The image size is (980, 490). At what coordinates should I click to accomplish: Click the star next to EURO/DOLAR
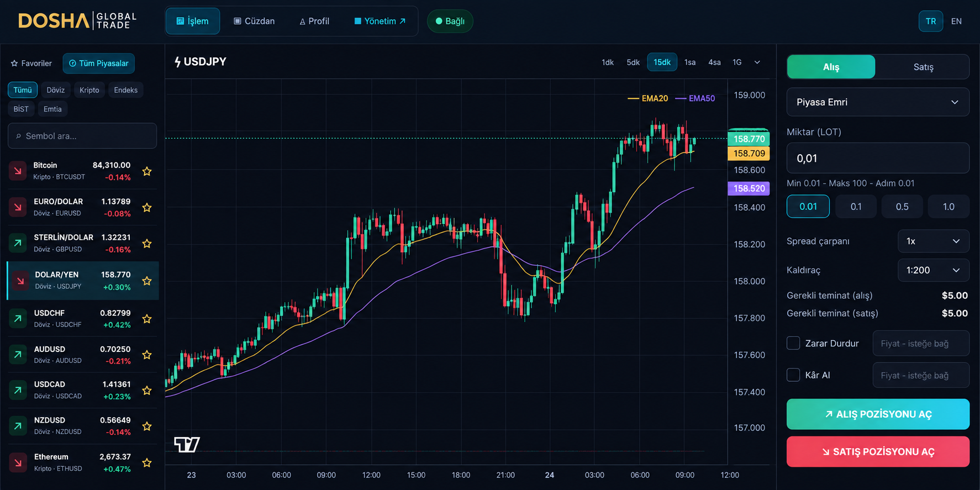coord(147,208)
